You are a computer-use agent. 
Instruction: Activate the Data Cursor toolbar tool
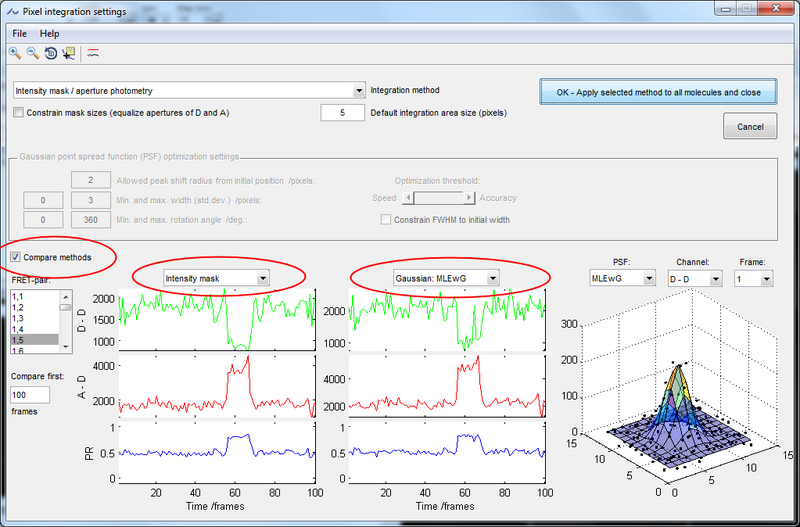(68, 53)
